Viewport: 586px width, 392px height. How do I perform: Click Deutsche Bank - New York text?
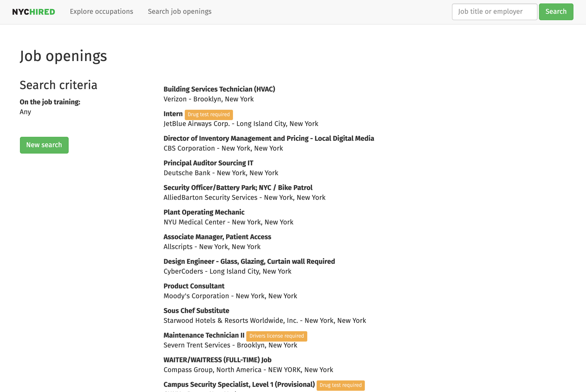(x=221, y=173)
